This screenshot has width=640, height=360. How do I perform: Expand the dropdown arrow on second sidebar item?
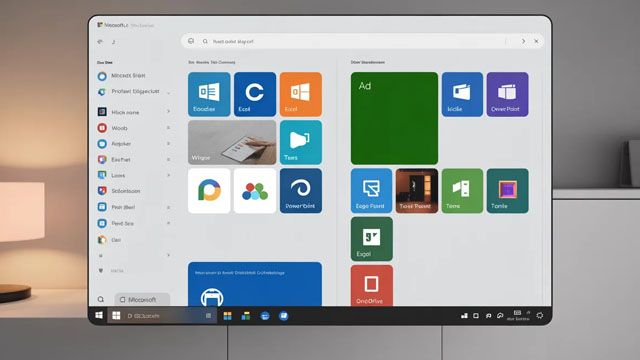tap(168, 93)
